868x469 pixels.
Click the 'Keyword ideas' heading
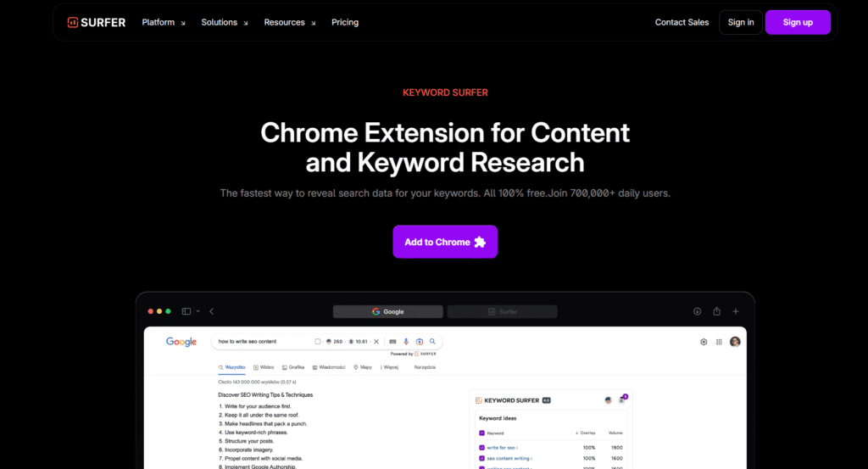(x=498, y=418)
